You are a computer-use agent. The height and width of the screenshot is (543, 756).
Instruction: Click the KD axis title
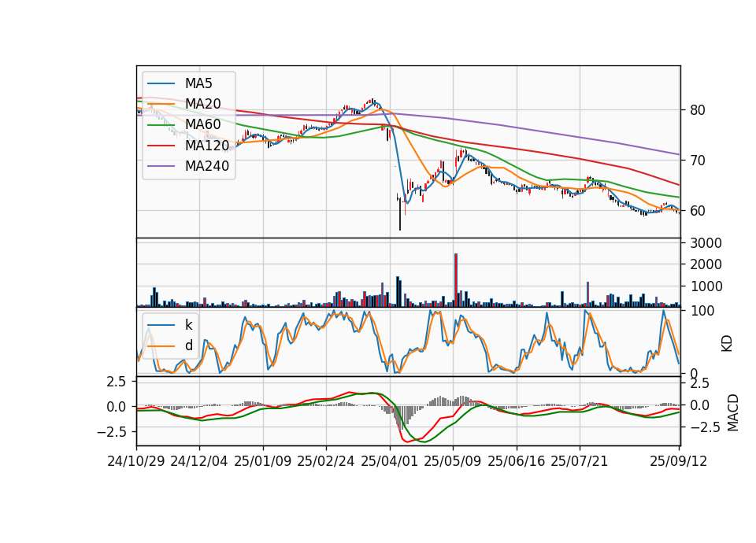coord(727,344)
